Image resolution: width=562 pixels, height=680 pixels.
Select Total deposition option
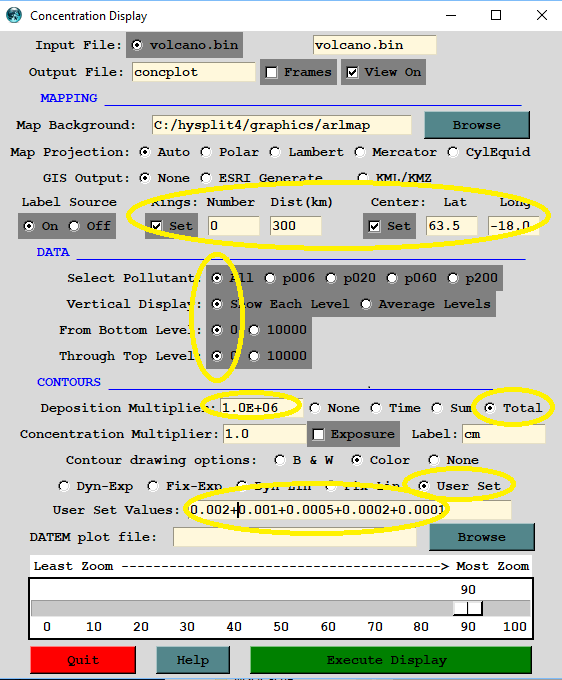[490, 408]
